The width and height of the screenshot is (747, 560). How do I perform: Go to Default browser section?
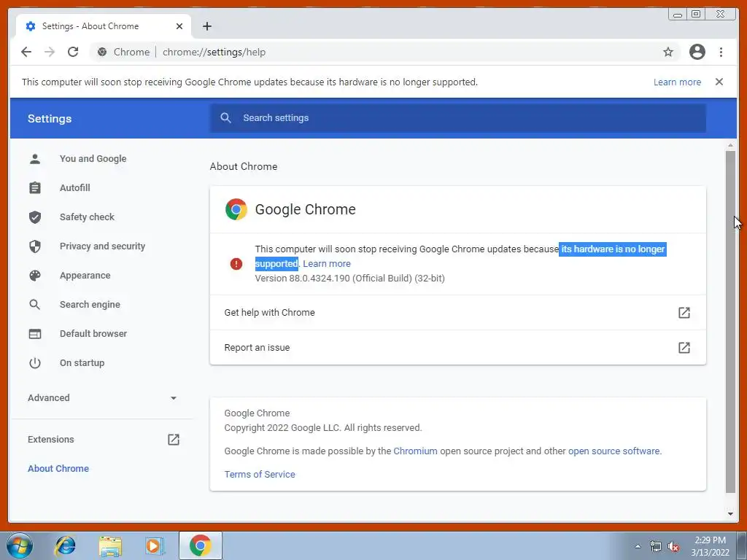pyautogui.click(x=93, y=334)
